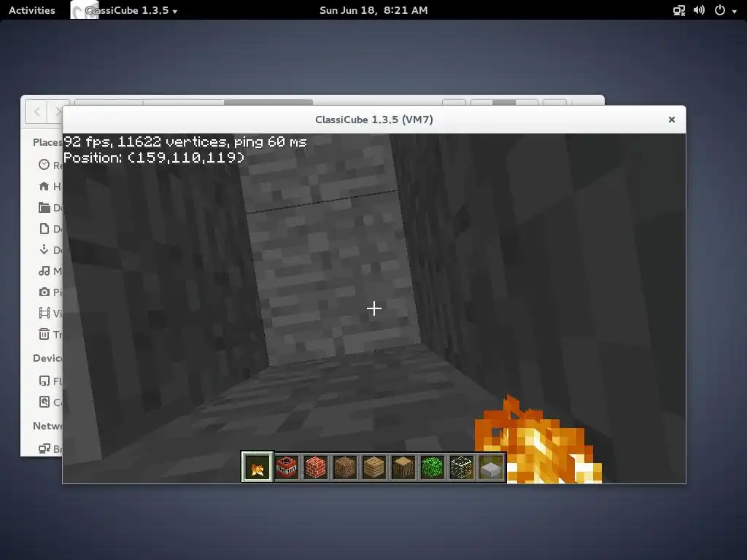Open Documents page icon in Files sidebar
The height and width of the screenshot is (560, 747).
44,228
